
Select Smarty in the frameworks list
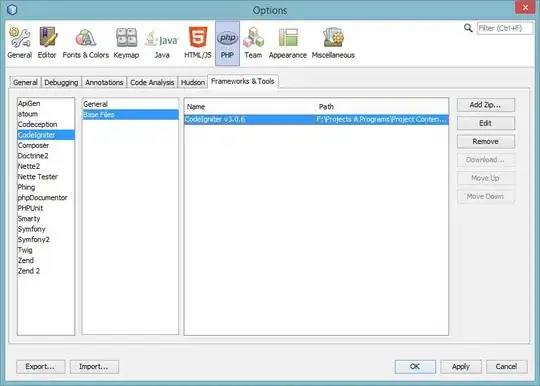46,219
